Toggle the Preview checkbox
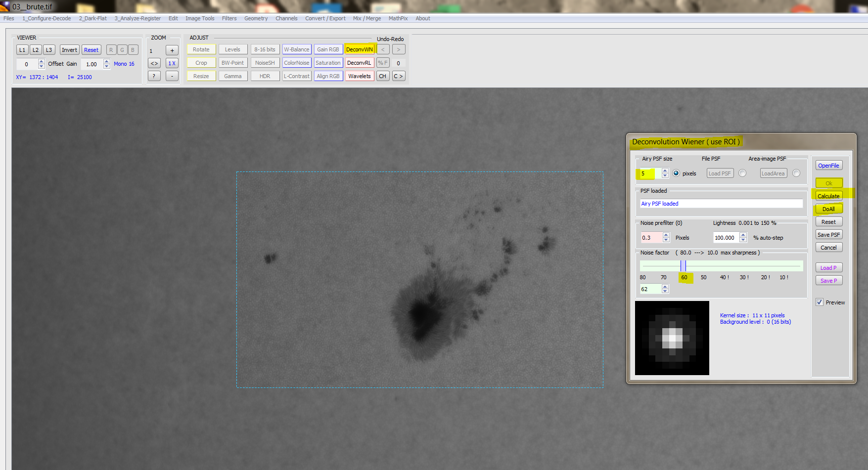 point(820,302)
